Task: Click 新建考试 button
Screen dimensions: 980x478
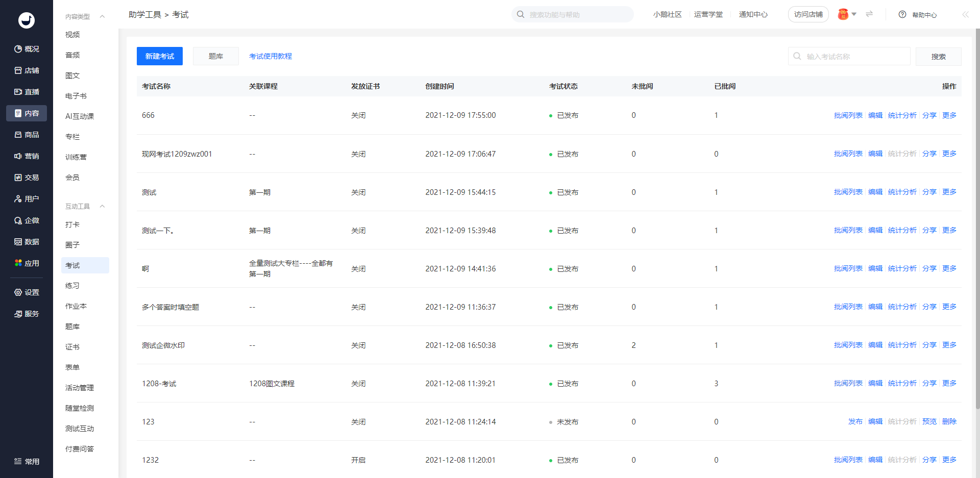Action: click(x=160, y=56)
